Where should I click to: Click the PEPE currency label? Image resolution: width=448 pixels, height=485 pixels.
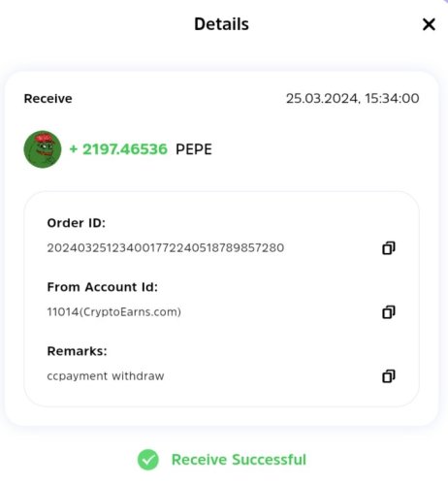pyautogui.click(x=194, y=149)
